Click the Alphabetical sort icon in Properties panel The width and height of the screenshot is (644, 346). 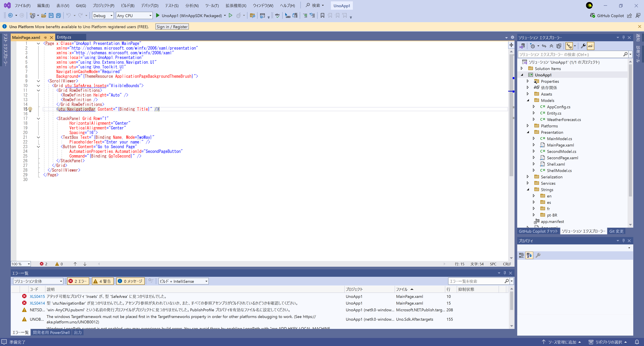(529, 255)
